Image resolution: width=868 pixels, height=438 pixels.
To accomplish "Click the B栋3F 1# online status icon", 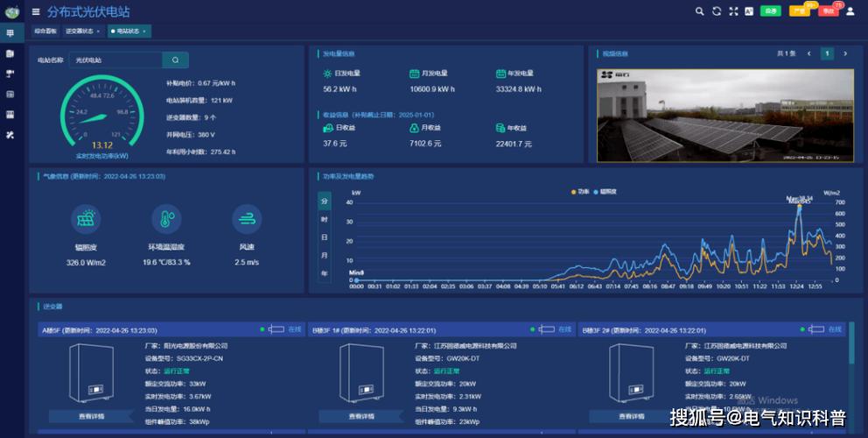I will click(546, 329).
